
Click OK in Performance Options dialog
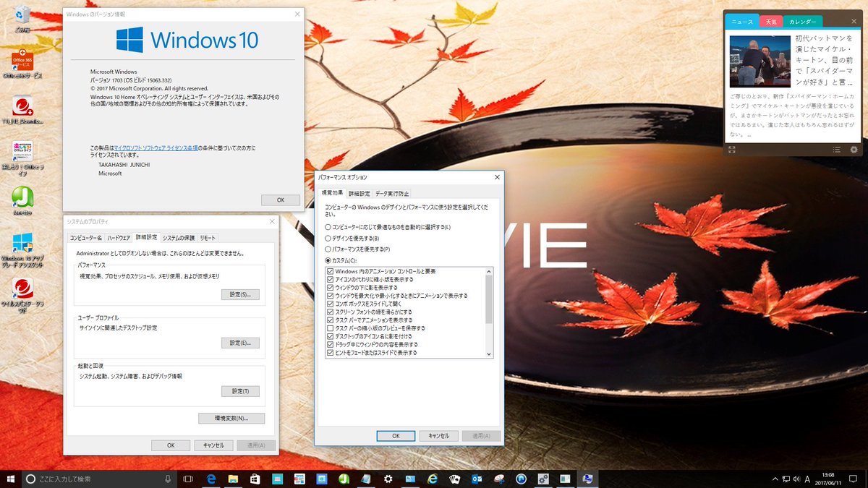pyautogui.click(x=396, y=436)
